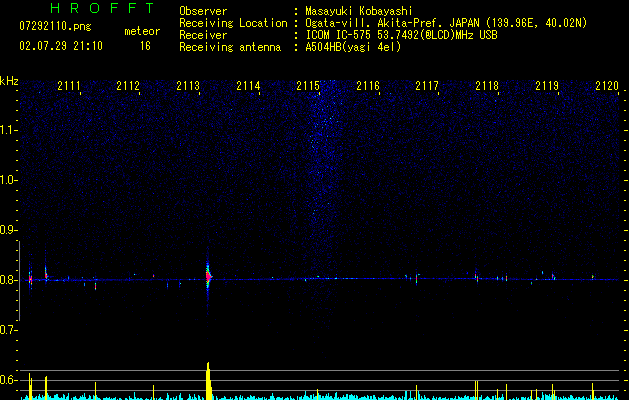
Task: Click the Observer label
Action: pyautogui.click(x=203, y=11)
